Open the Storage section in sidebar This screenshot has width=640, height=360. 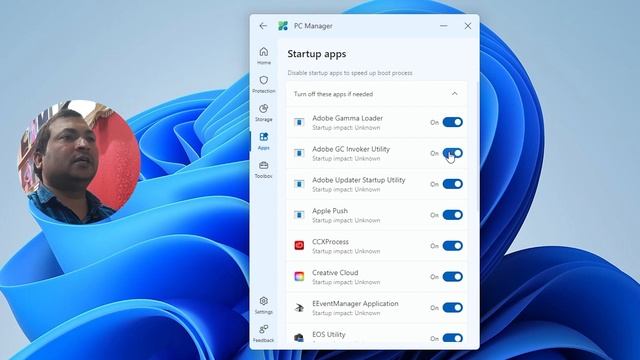(x=264, y=113)
